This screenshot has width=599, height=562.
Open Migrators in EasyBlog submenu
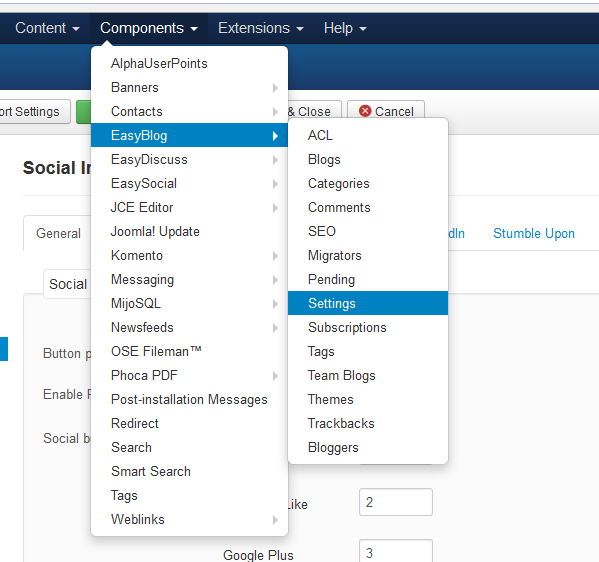(x=368, y=256)
